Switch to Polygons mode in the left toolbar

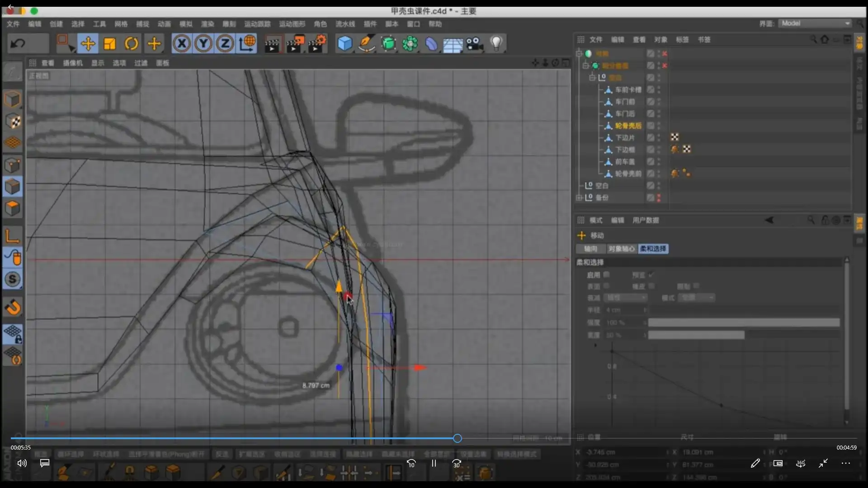pyautogui.click(x=13, y=208)
